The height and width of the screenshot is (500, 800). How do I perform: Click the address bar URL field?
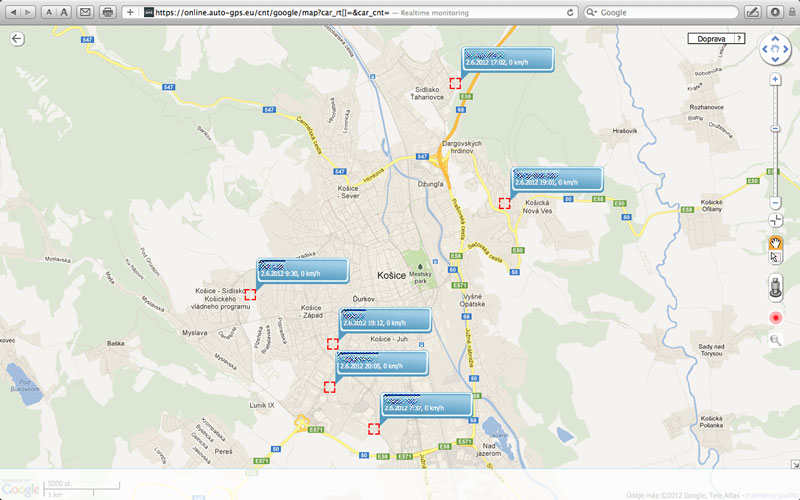(x=352, y=12)
